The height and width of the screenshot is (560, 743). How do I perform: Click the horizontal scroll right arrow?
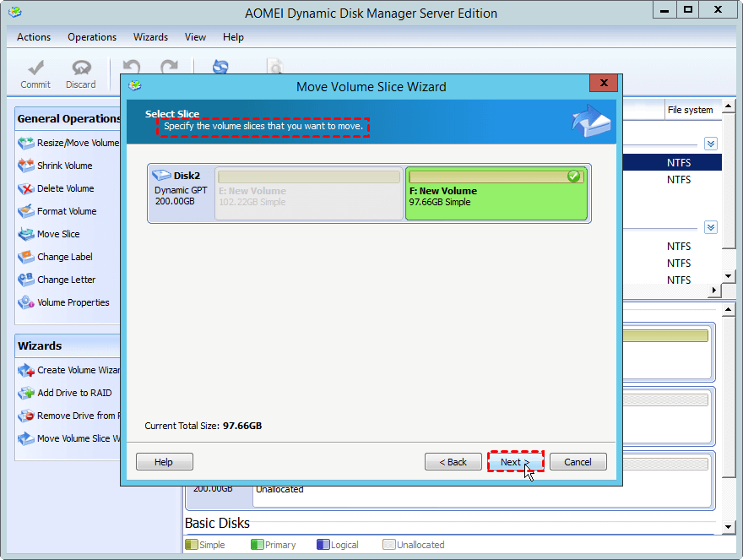[714, 290]
